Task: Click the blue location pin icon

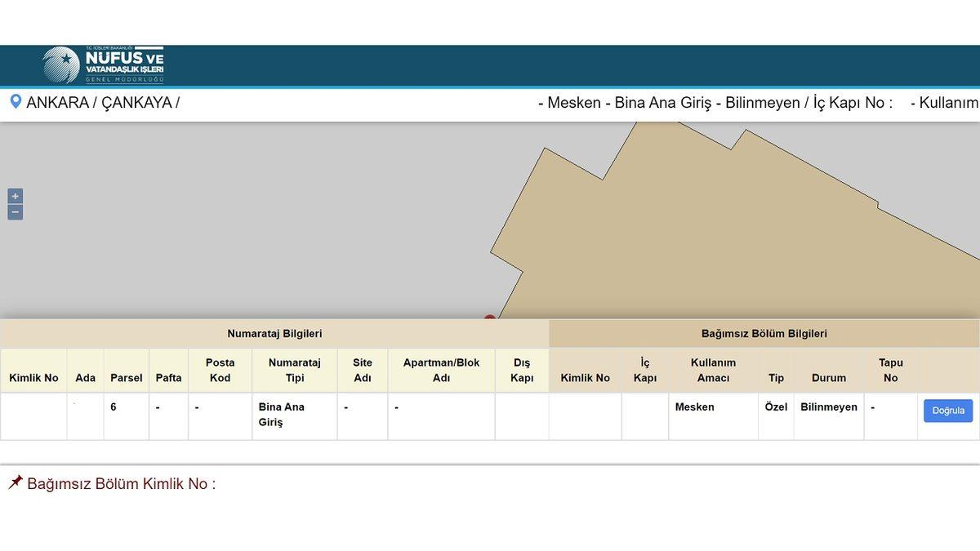Action: pos(15,102)
